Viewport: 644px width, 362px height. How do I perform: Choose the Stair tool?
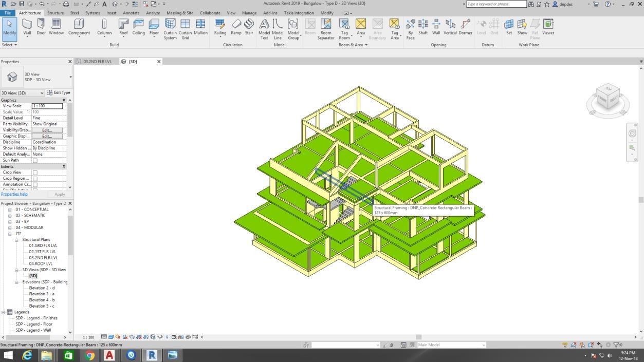pyautogui.click(x=249, y=27)
